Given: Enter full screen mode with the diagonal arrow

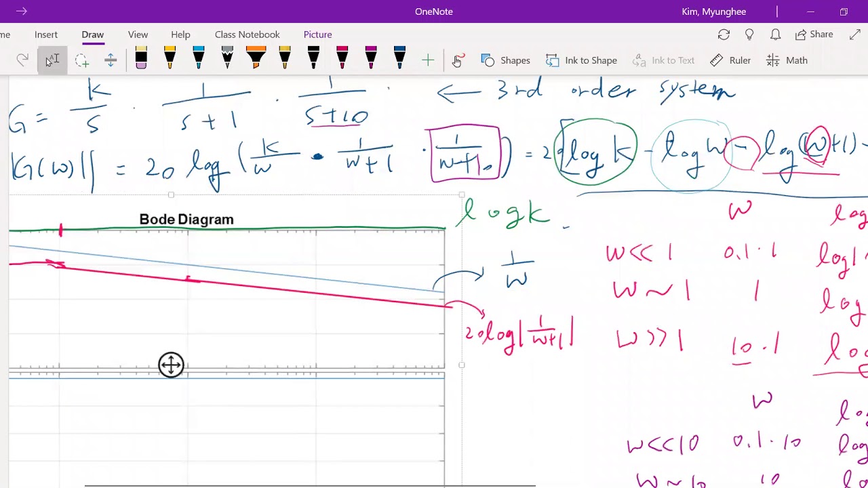Looking at the screenshot, I should click(854, 35).
